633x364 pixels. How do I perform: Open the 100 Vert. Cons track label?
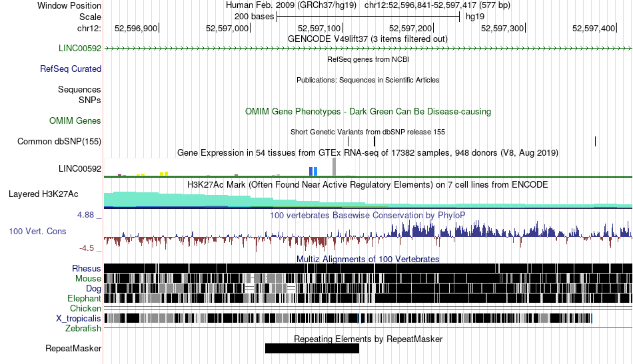37,232
